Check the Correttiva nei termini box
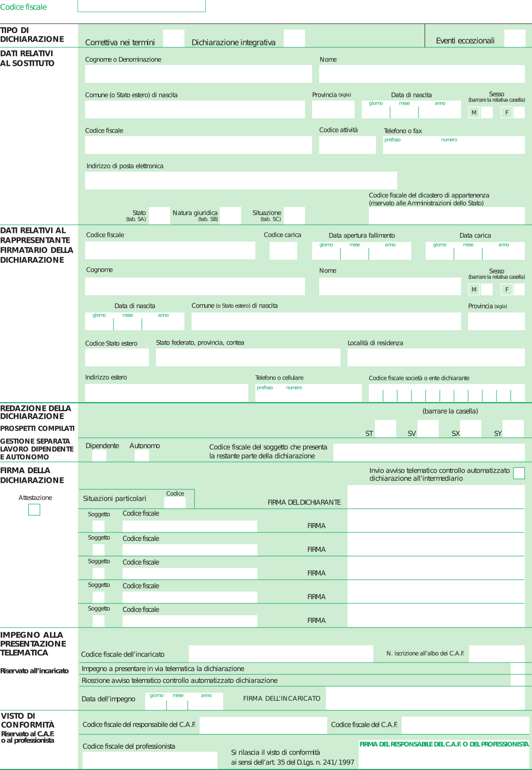This screenshot has width=532, height=770. (x=174, y=38)
